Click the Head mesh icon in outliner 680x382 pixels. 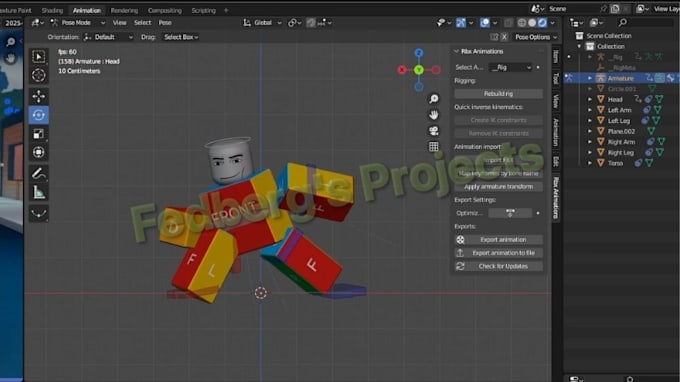tap(601, 99)
